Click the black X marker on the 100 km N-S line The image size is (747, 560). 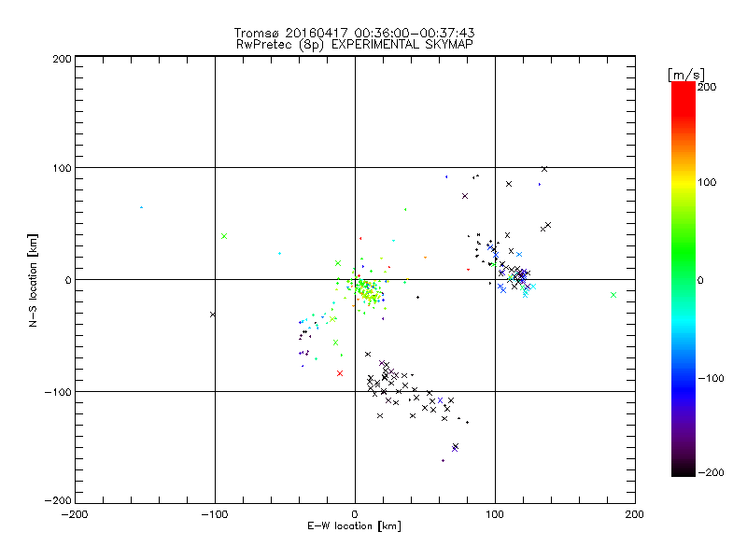(x=544, y=169)
